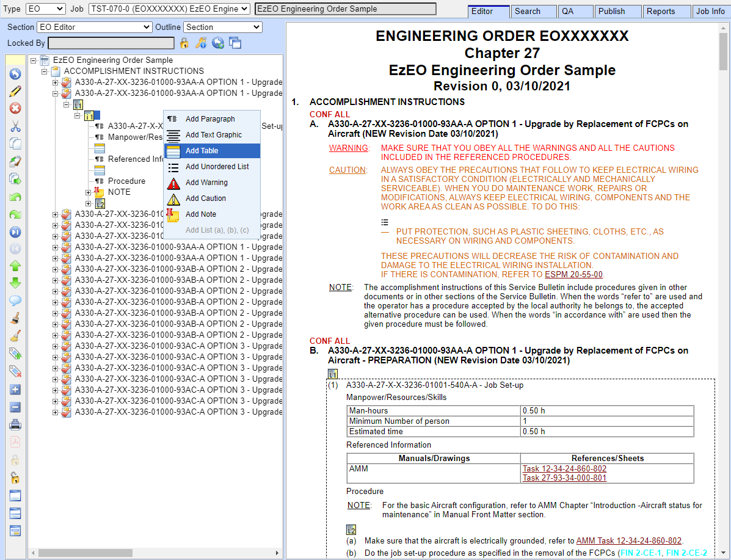Open AMM Task 12-34-24-860-802 link in step (a)

629,541
